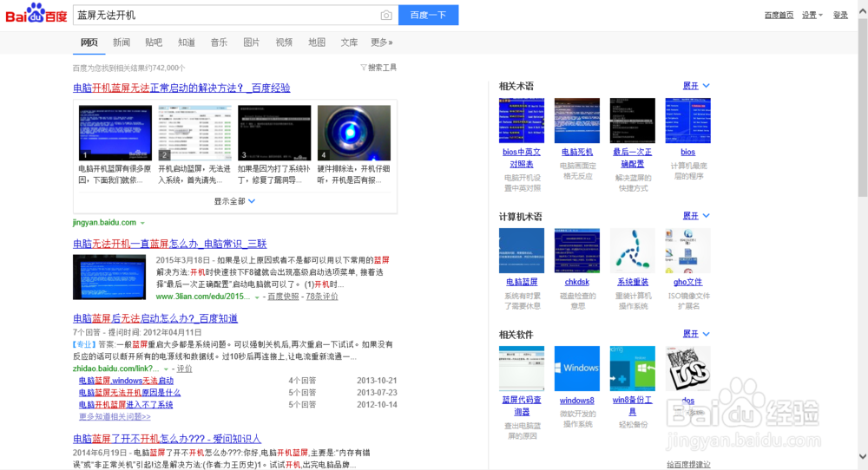
Task: Click 蓝屏代码查询器 software thumbnail
Action: coord(522,369)
